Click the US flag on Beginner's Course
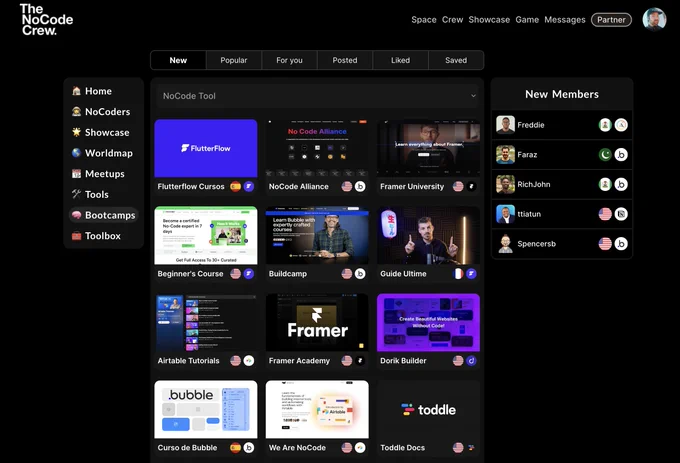The height and width of the screenshot is (463, 680). tap(235, 274)
